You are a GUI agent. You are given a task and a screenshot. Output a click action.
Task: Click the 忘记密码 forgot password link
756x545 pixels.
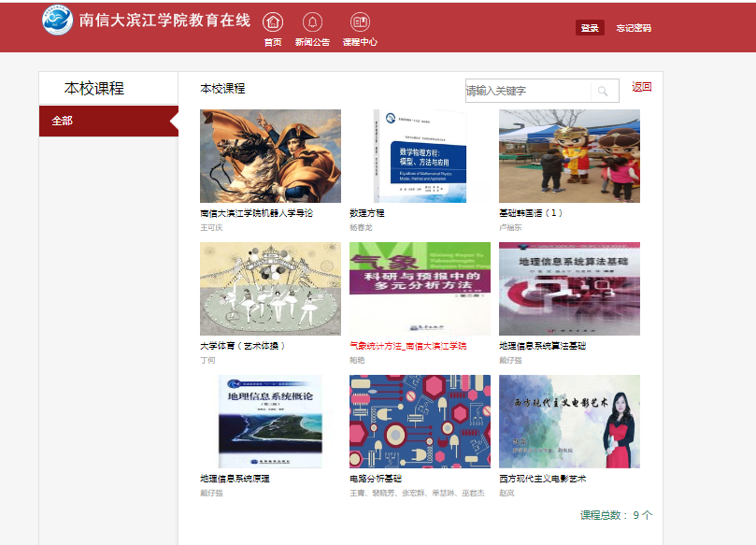(x=634, y=28)
